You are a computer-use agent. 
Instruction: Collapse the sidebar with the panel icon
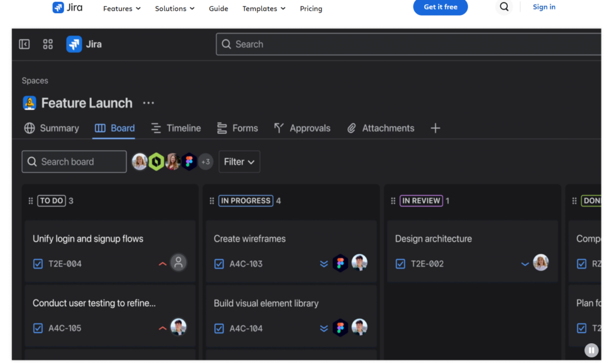click(24, 44)
